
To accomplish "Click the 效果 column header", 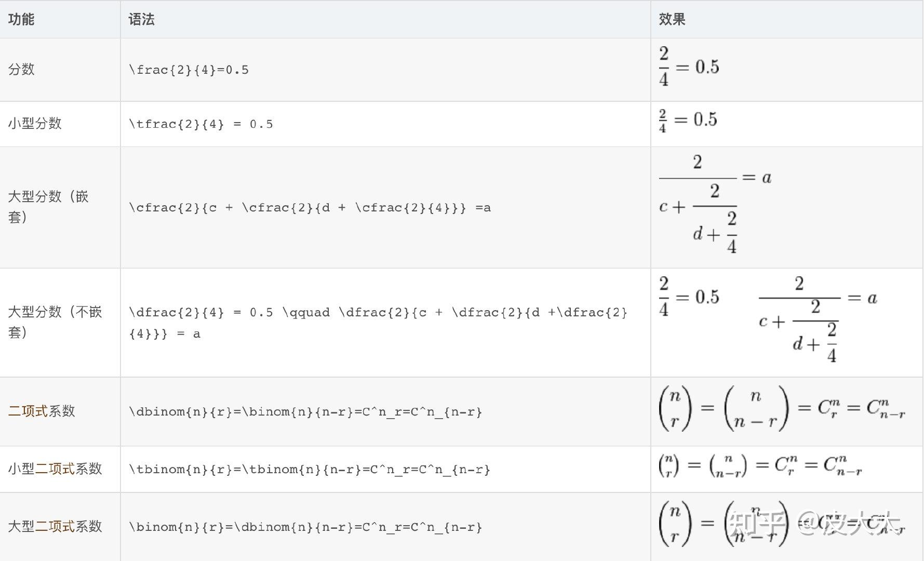I will pos(672,19).
